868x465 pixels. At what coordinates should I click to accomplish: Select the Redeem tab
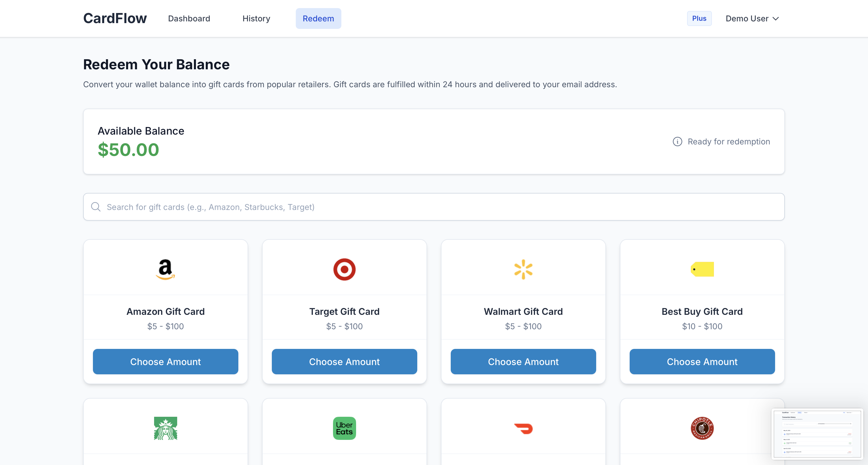[318, 18]
